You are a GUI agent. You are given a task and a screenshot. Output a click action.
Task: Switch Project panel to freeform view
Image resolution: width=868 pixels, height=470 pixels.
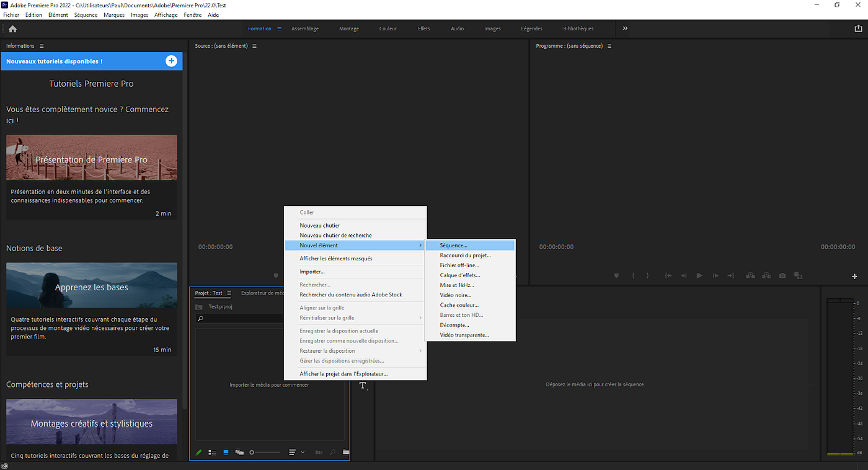coord(239,453)
